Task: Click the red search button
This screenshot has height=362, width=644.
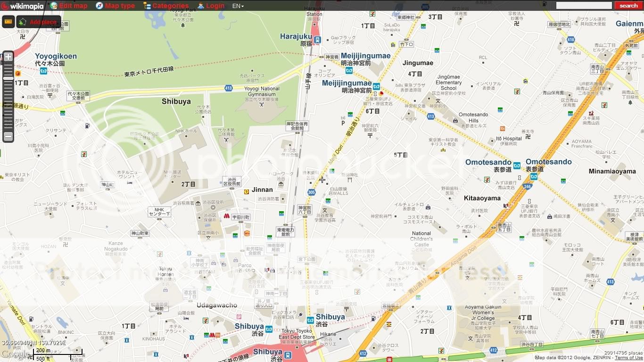Action: click(628, 6)
